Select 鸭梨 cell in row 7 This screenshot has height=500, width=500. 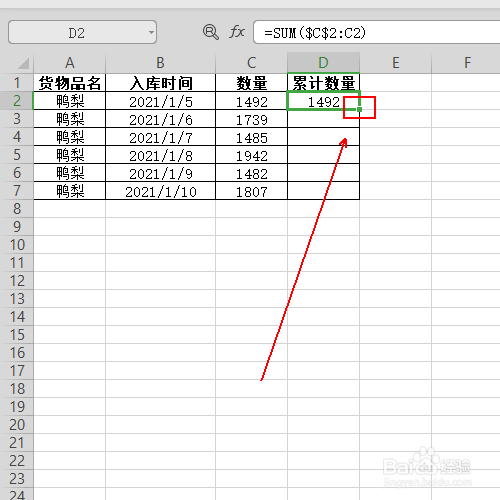pos(70,191)
